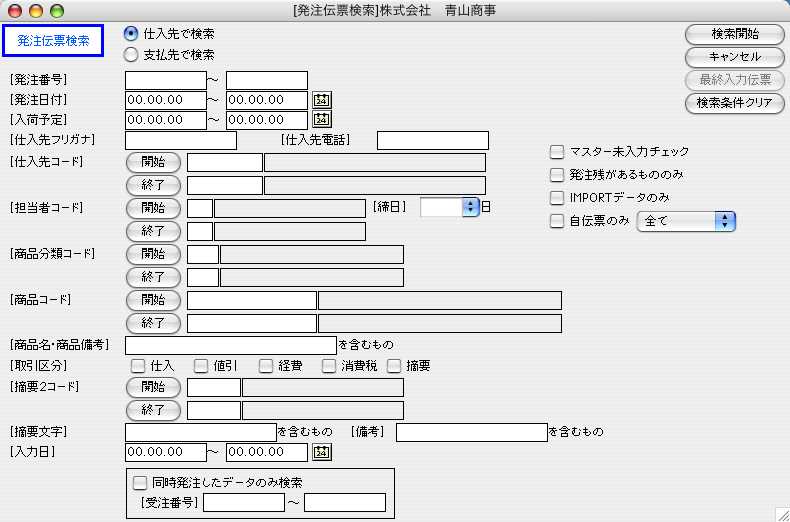Click 終了 button for 商品コード
Screen dimensions: 790x522
(x=153, y=323)
